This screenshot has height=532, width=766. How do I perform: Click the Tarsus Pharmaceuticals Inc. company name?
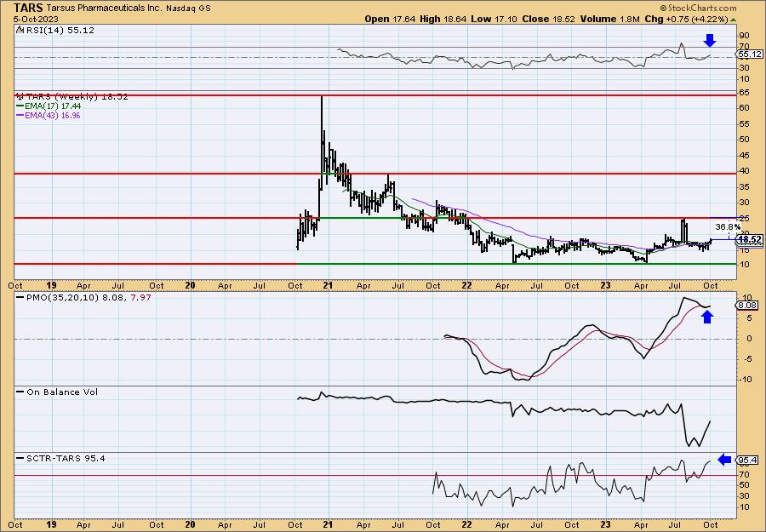(x=104, y=8)
